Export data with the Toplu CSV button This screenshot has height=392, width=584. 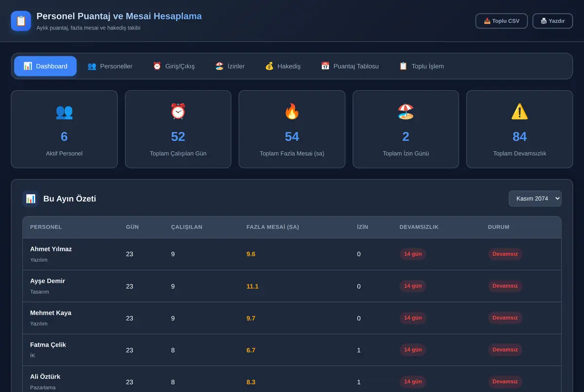click(x=502, y=21)
